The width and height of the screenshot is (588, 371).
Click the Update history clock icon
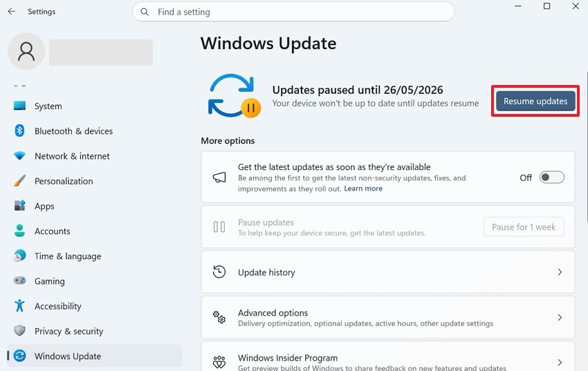(x=219, y=272)
